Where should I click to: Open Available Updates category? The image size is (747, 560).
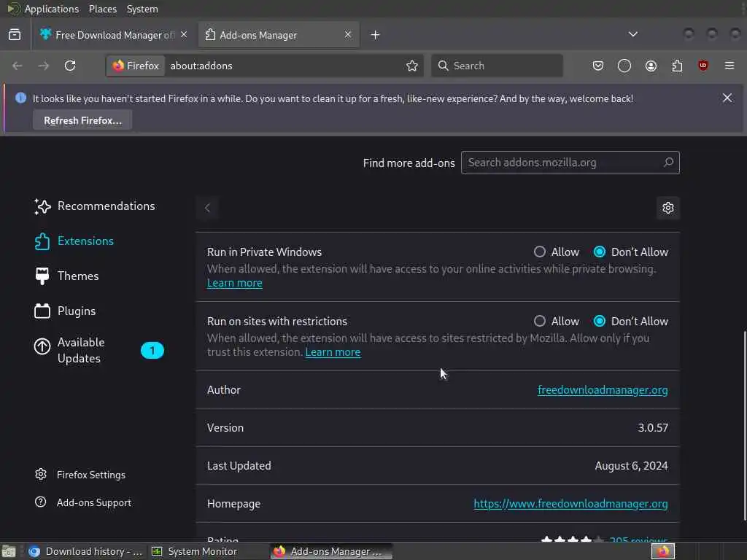pos(98,350)
